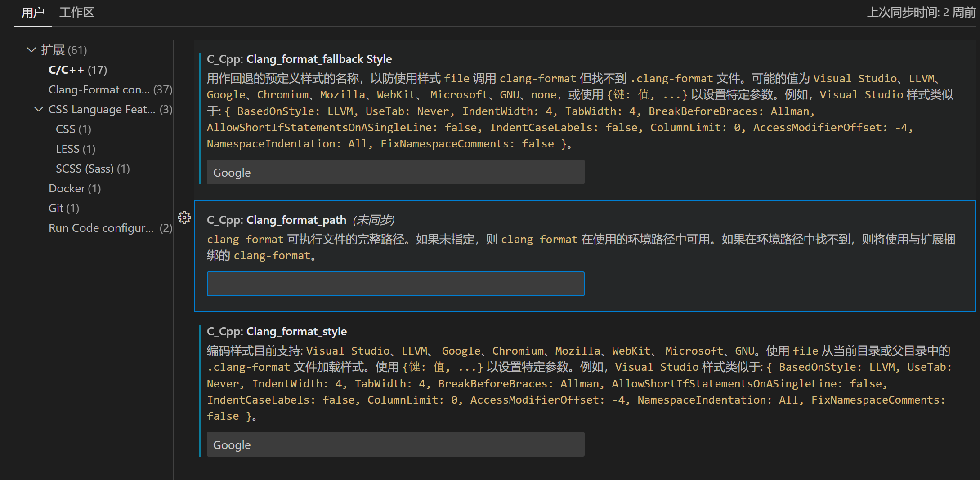Collapse the 扩展 (61) tree section

[31, 50]
